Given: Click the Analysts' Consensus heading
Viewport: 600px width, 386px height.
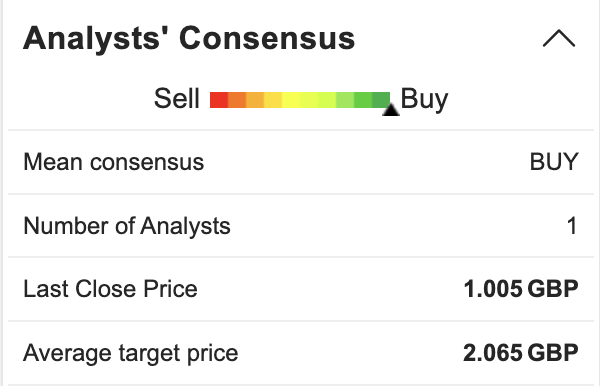Looking at the screenshot, I should 189,38.
